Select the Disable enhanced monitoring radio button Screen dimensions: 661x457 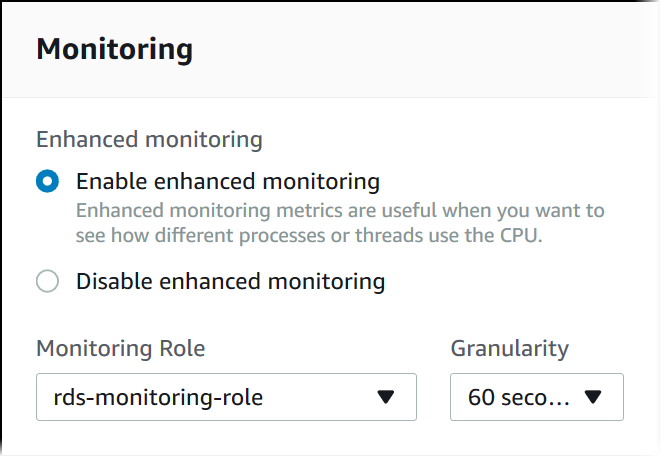[x=47, y=282]
